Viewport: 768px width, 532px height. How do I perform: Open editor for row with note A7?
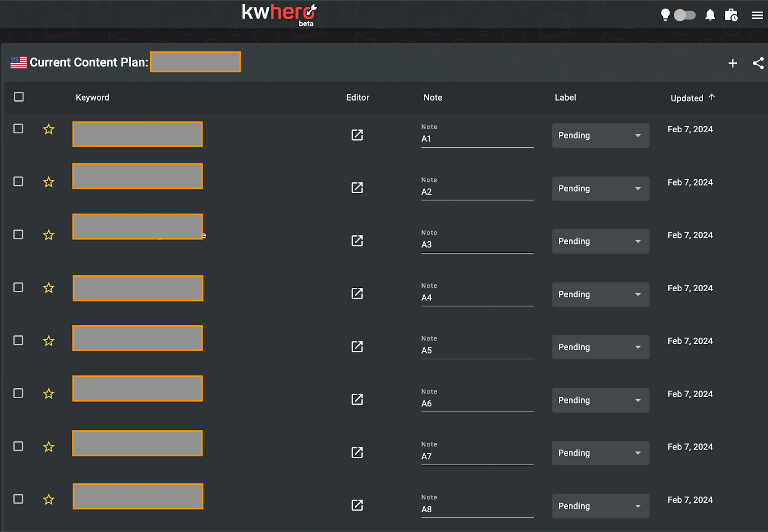[357, 452]
